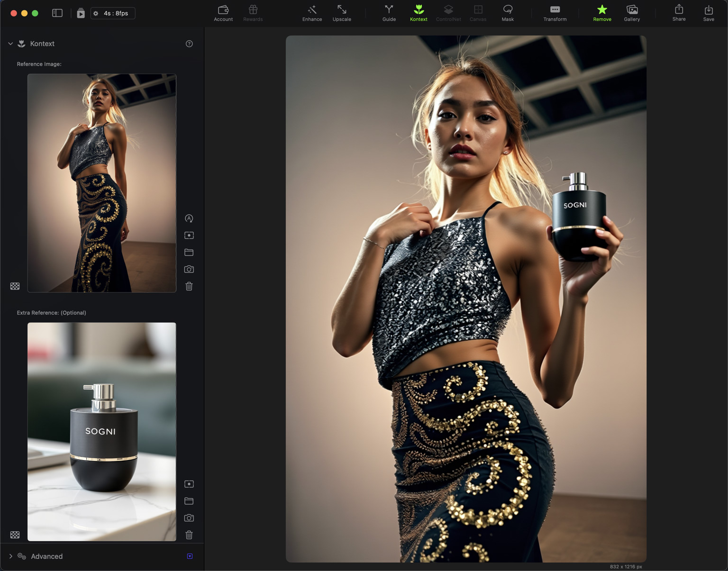728x571 pixels.
Task: Open the Gallery
Action: [x=632, y=13]
